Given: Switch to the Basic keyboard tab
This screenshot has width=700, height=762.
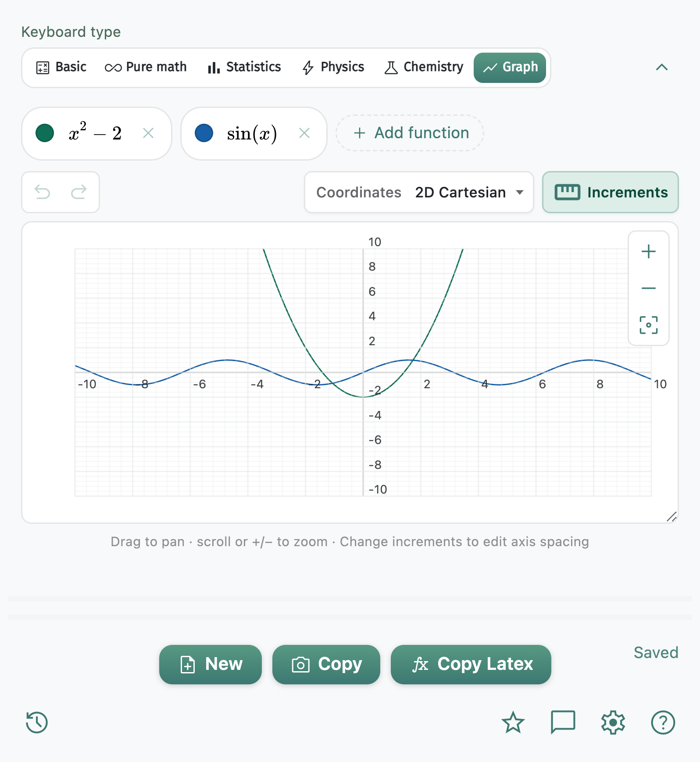Looking at the screenshot, I should point(61,67).
